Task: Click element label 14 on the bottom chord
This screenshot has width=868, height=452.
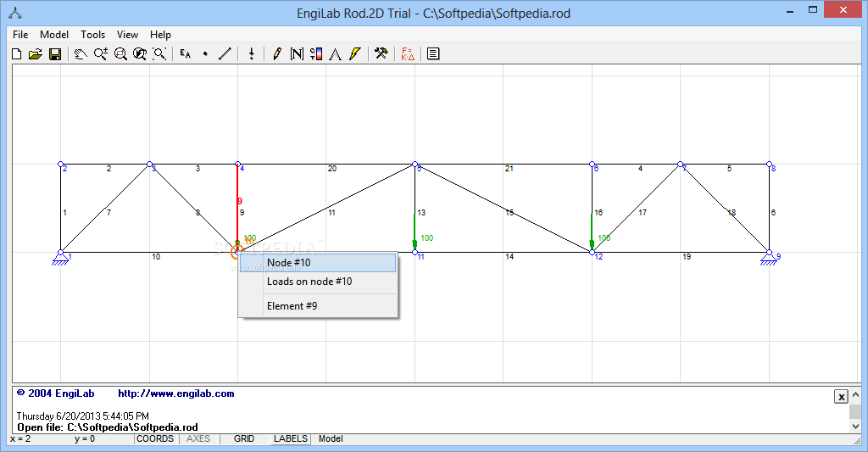Action: 509,256
